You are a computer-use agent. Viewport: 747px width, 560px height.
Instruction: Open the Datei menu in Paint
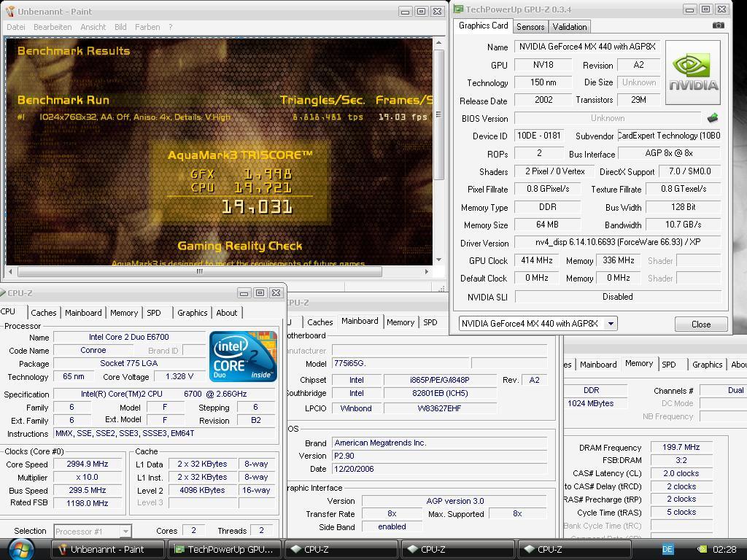click(16, 27)
